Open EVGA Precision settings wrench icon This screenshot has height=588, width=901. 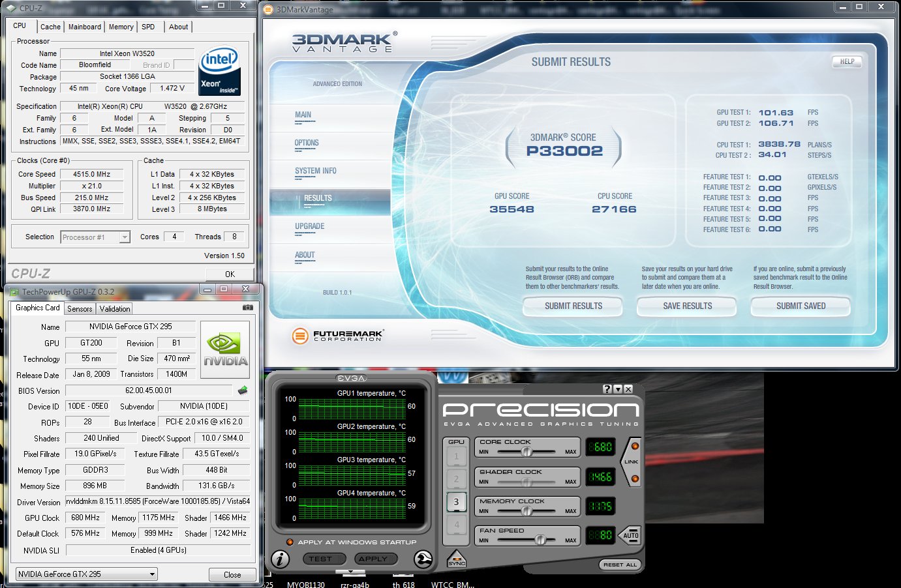pos(423,559)
